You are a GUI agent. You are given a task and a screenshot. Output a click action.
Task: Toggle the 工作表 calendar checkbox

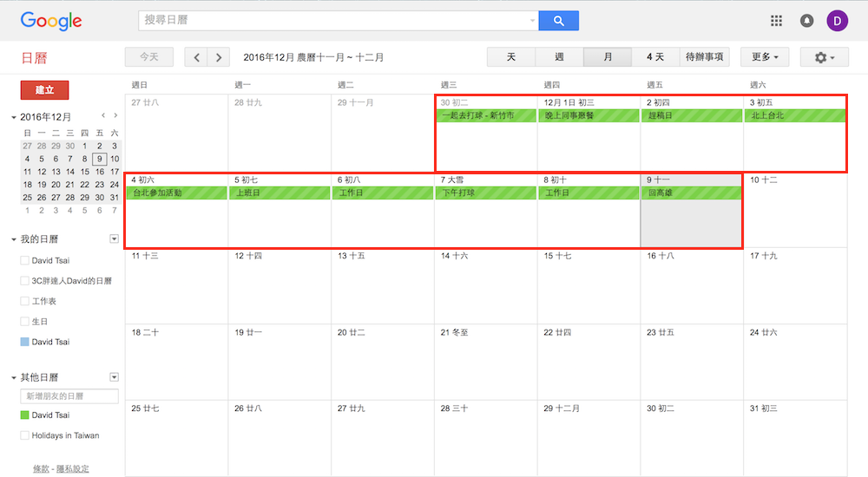pos(25,301)
